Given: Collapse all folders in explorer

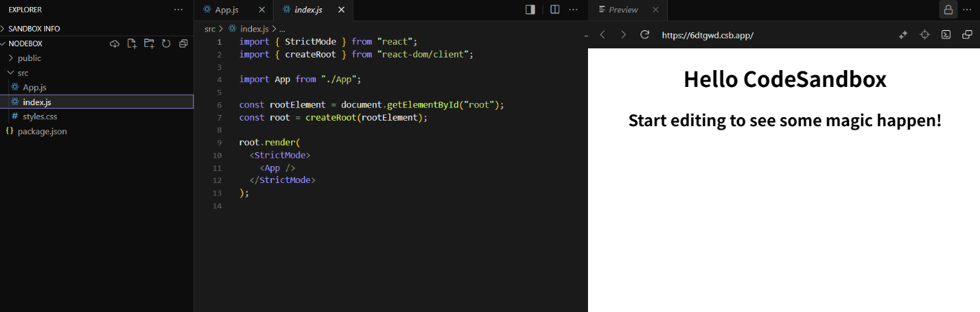Looking at the screenshot, I should click(183, 43).
